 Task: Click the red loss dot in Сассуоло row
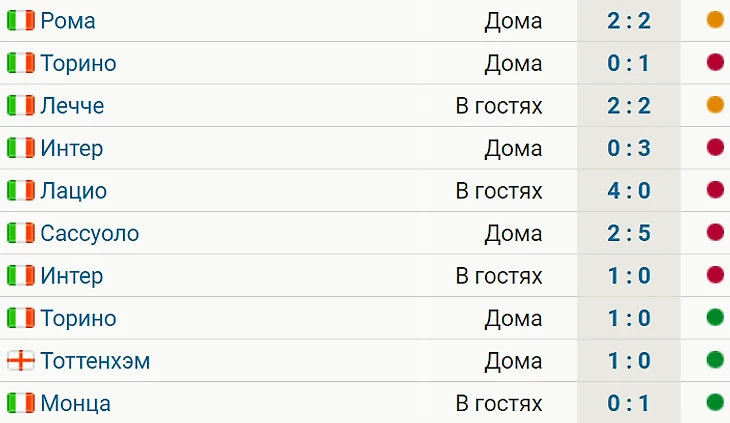pyautogui.click(x=714, y=233)
